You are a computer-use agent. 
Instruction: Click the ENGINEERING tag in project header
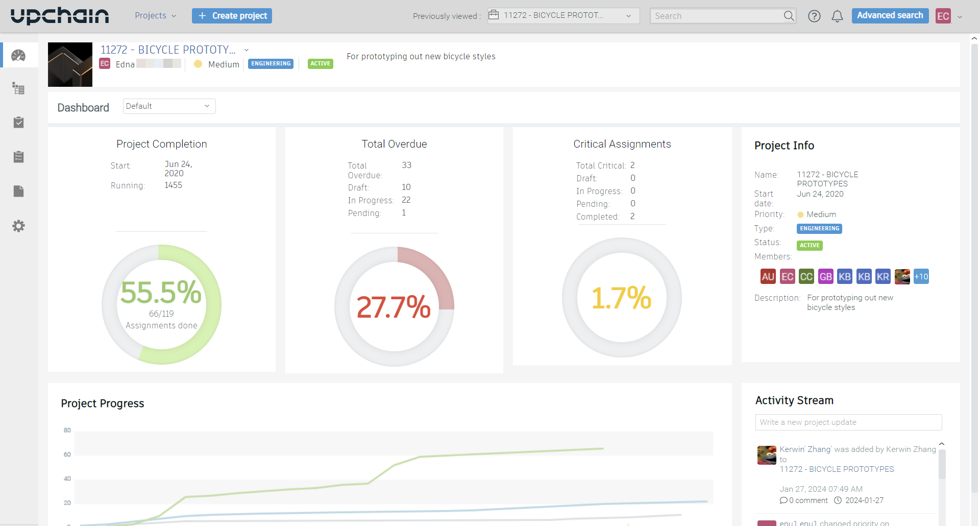tap(271, 64)
